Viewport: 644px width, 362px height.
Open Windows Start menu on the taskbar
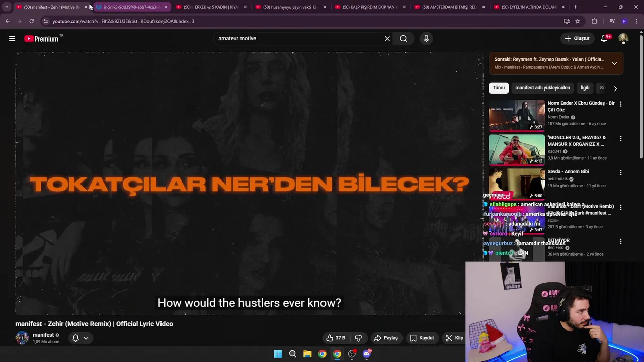tap(278, 354)
